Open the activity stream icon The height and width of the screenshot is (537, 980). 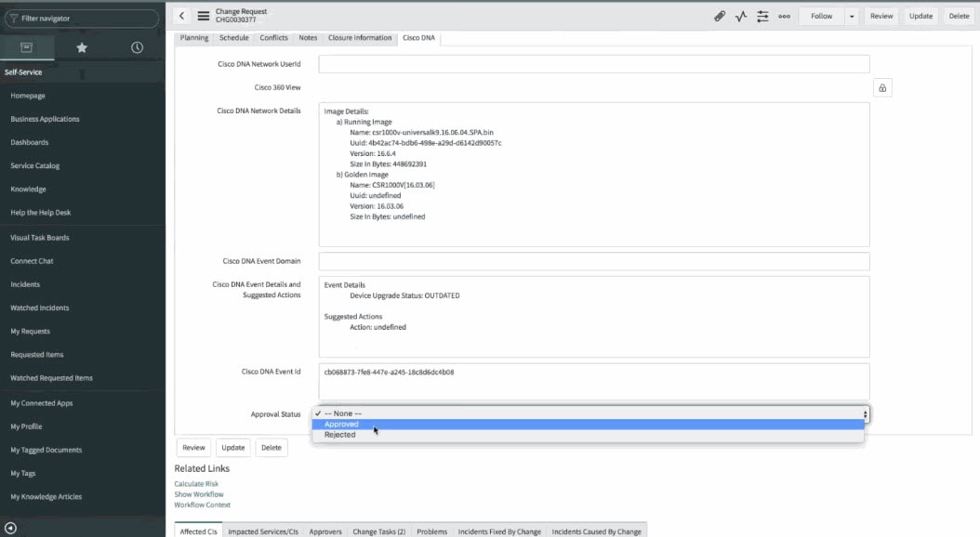point(741,16)
